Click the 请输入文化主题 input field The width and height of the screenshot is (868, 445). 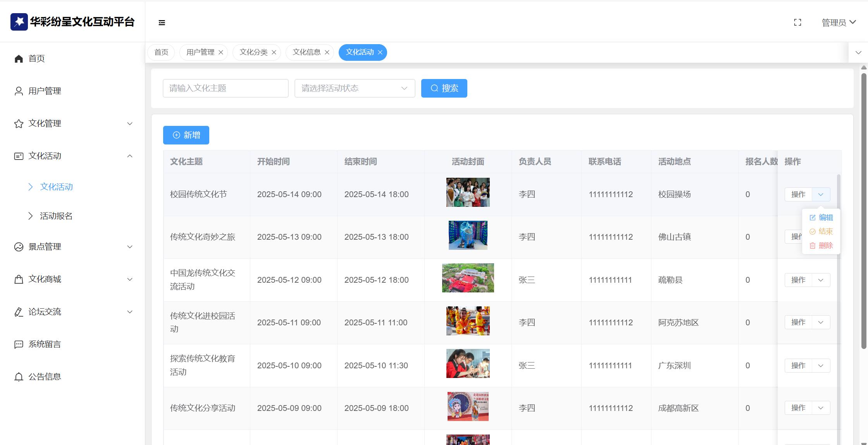[225, 88]
